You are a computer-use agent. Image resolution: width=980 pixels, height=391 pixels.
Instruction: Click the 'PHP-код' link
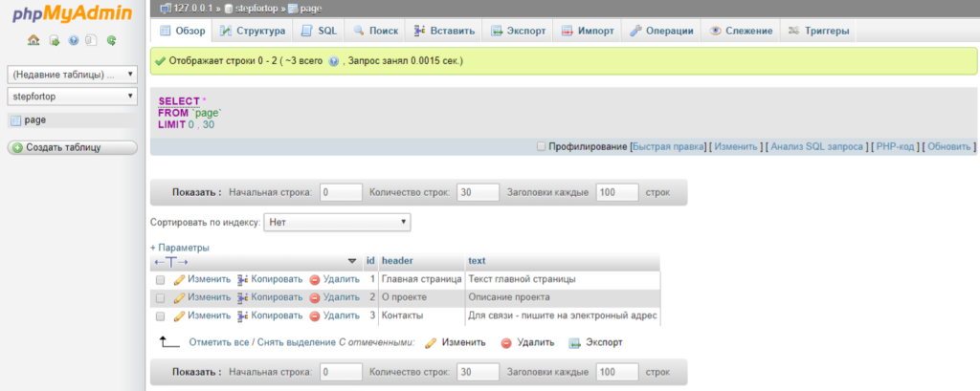(x=895, y=147)
